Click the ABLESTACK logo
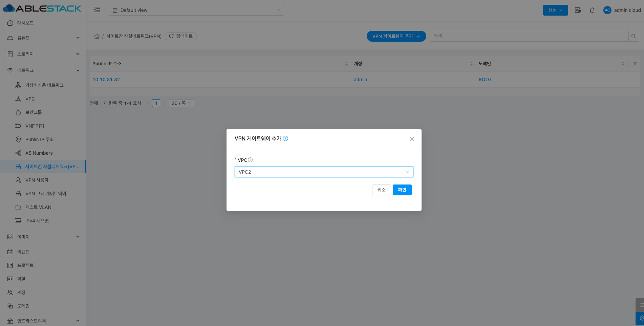Image resolution: width=644 pixels, height=326 pixels. pyautogui.click(x=42, y=8)
